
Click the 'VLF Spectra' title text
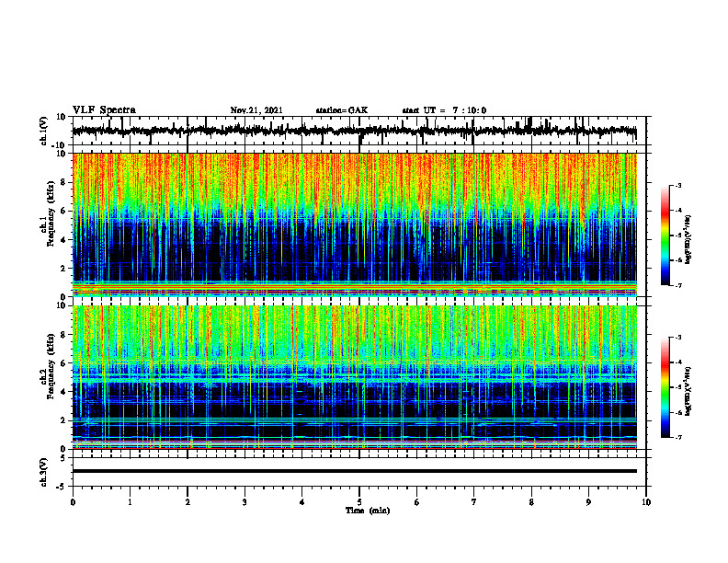(x=104, y=110)
